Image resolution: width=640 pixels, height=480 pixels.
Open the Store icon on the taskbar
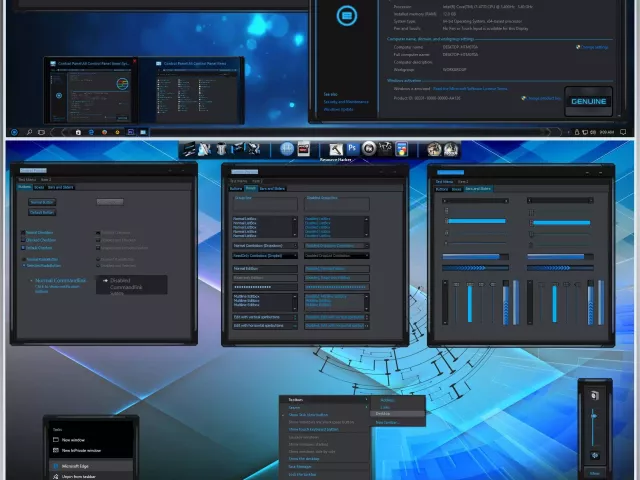click(78, 132)
